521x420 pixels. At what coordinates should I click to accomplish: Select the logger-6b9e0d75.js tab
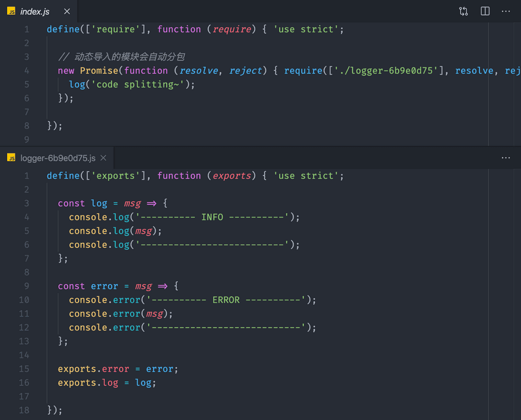58,158
